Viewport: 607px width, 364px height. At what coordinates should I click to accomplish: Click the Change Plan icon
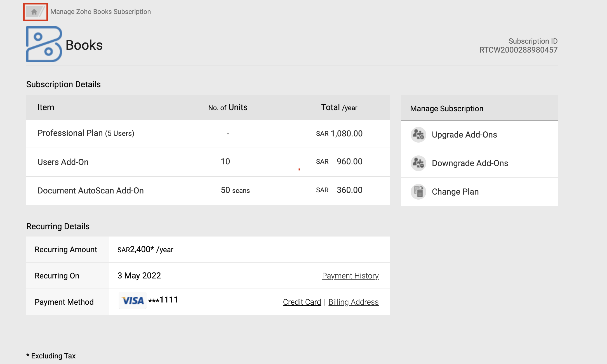(x=418, y=192)
